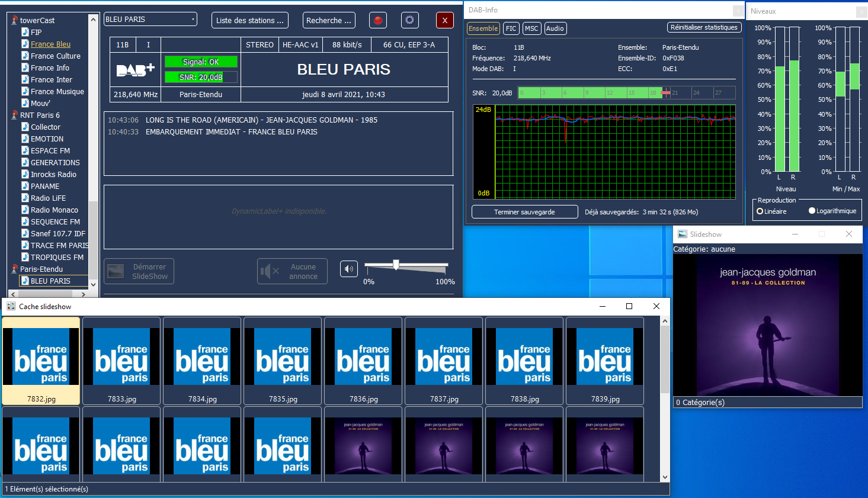The height and width of the screenshot is (498, 868).
Task: Open settings with the gear icon
Action: pos(409,20)
